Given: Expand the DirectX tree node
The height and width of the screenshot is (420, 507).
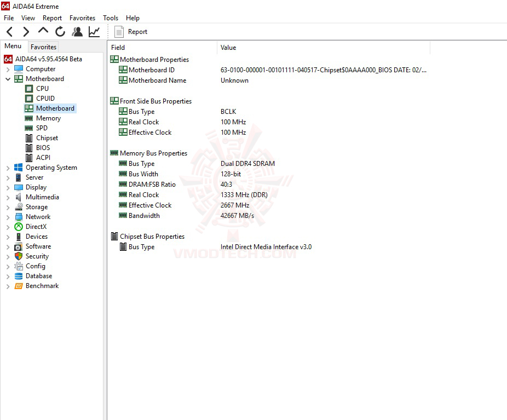Looking at the screenshot, I should click(8, 227).
